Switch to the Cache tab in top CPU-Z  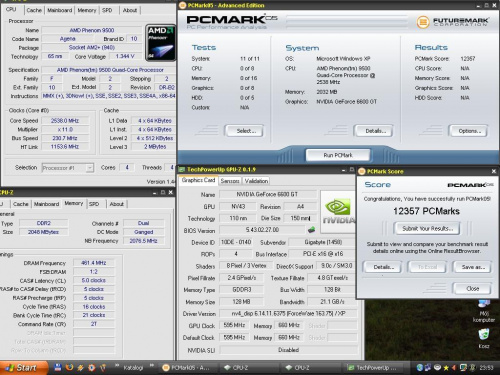click(34, 10)
